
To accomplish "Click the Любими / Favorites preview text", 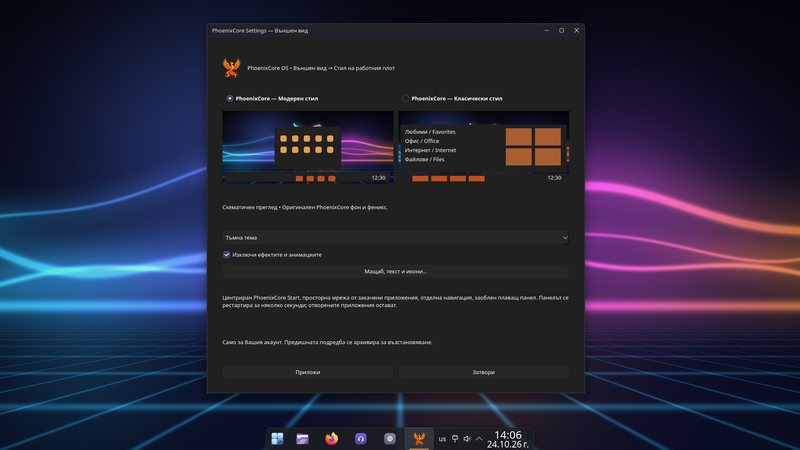I will pyautogui.click(x=430, y=132).
